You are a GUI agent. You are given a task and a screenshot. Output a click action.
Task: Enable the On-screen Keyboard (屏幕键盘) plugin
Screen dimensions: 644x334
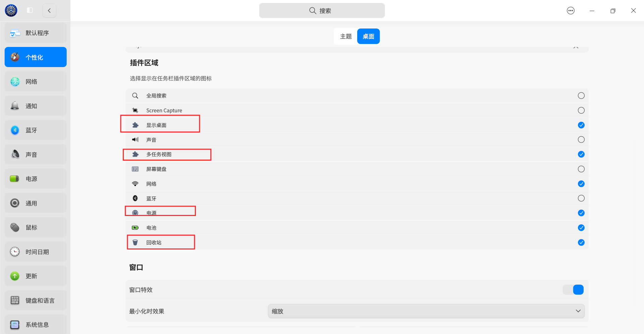[581, 169]
